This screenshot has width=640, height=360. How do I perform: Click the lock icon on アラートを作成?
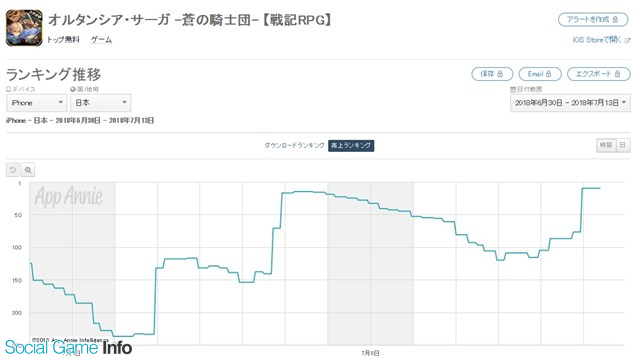pyautogui.click(x=615, y=19)
